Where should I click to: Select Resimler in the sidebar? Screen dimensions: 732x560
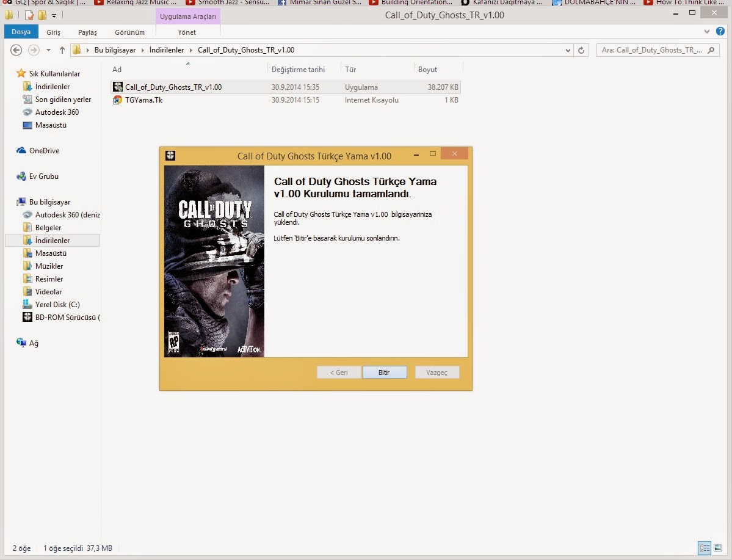[x=49, y=279]
